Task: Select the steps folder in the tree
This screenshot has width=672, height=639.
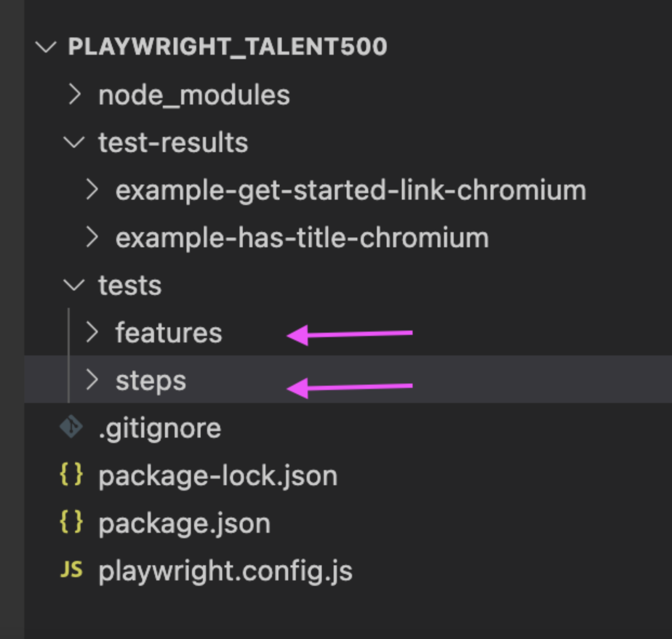Action: click(x=150, y=380)
